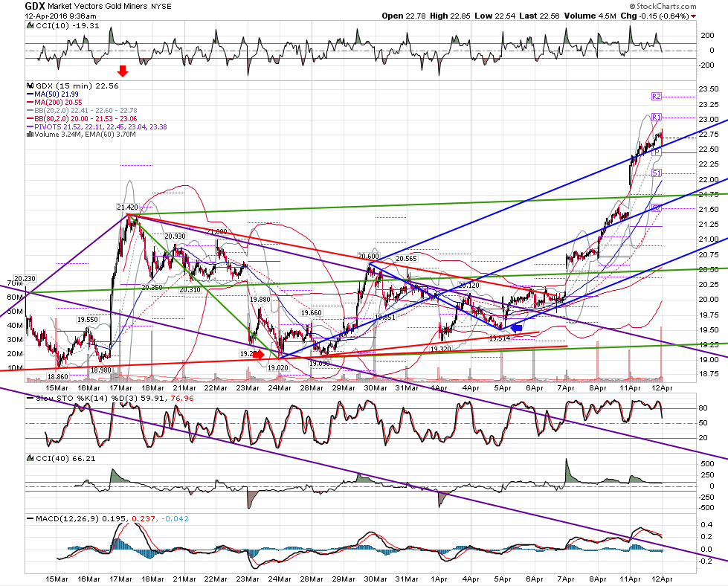Click the 20.930 price label
The height and width of the screenshot is (586, 728).
pyautogui.click(x=175, y=236)
